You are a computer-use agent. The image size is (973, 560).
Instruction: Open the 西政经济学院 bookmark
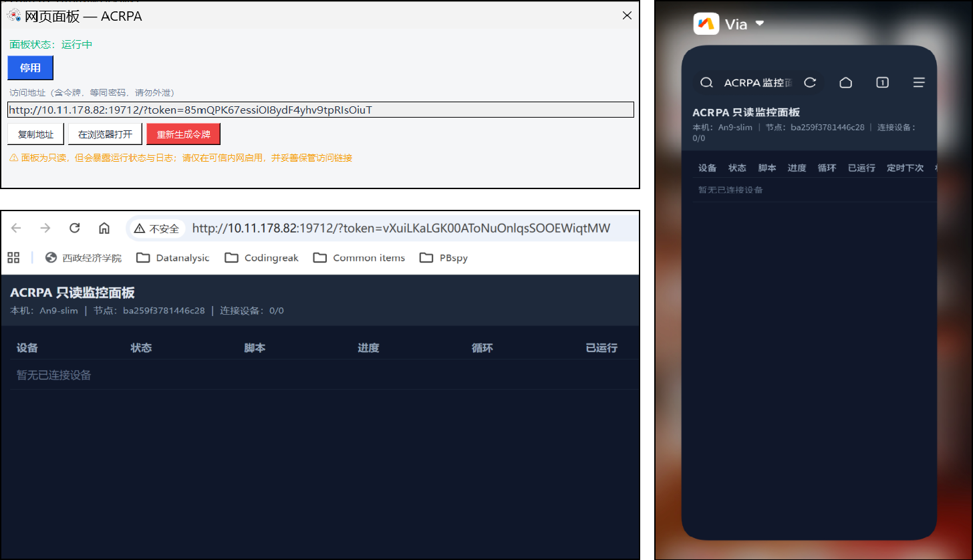[84, 258]
